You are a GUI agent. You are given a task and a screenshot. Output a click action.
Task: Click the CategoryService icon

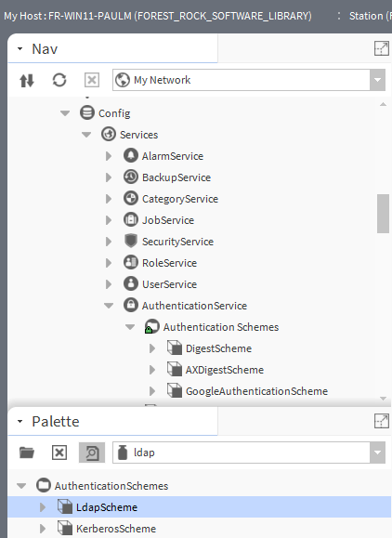[x=131, y=198]
